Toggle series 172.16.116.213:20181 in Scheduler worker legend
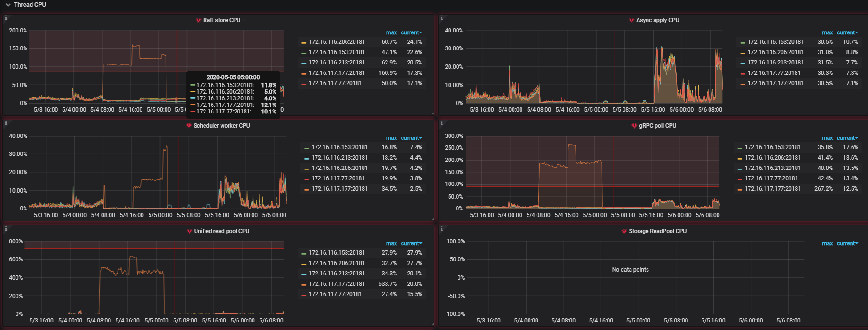Image resolution: width=868 pixels, height=330 pixels. (339, 158)
